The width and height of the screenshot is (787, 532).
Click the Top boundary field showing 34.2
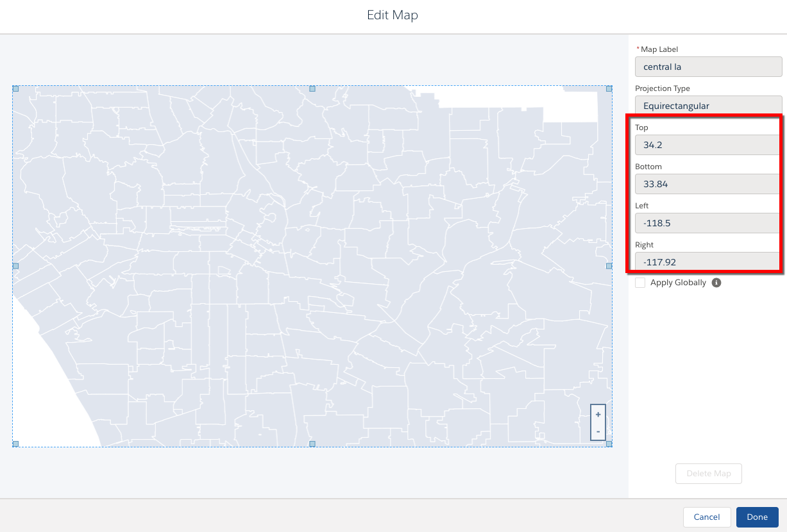point(706,145)
